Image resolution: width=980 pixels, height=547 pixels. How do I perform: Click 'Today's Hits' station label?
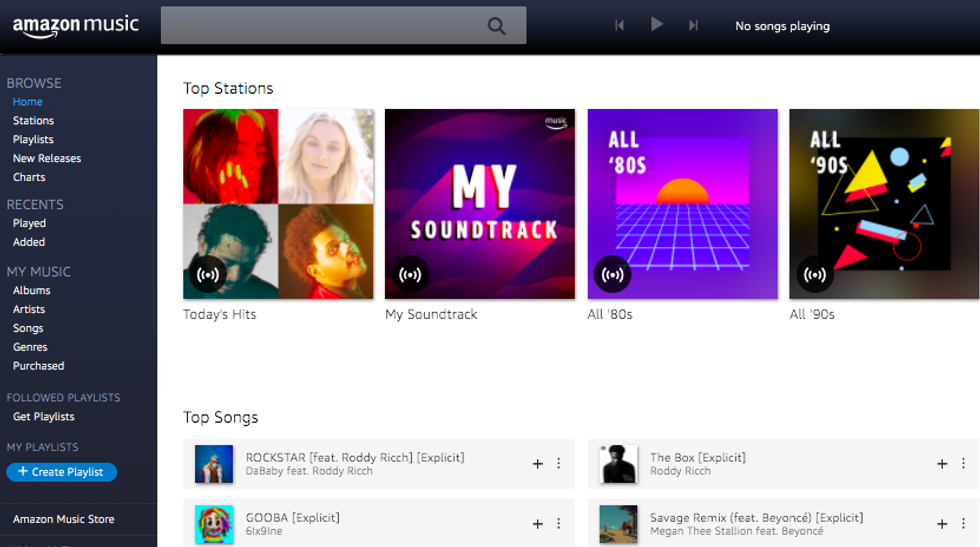(x=219, y=314)
